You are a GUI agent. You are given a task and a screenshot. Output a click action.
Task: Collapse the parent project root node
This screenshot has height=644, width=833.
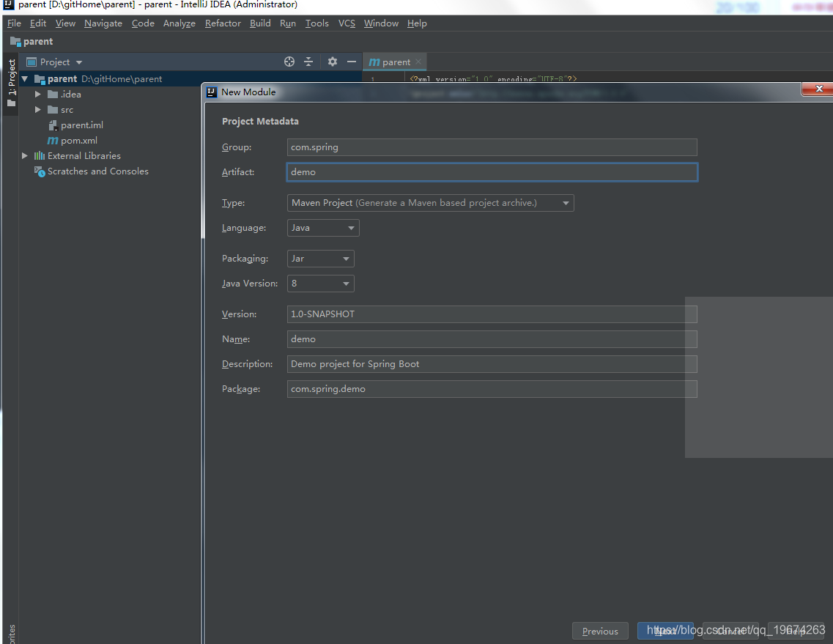pyautogui.click(x=24, y=78)
